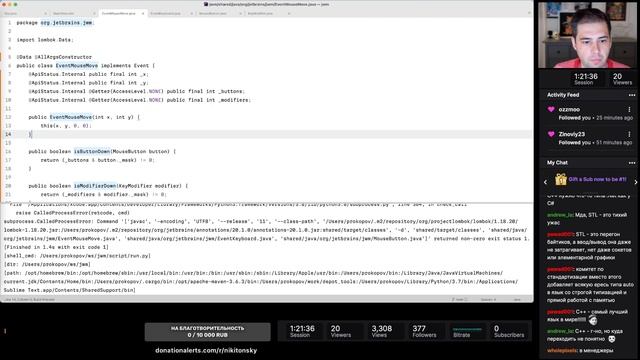The width and height of the screenshot is (640, 360).
Task: Click the import lombok.Data line
Action: click(x=45, y=40)
